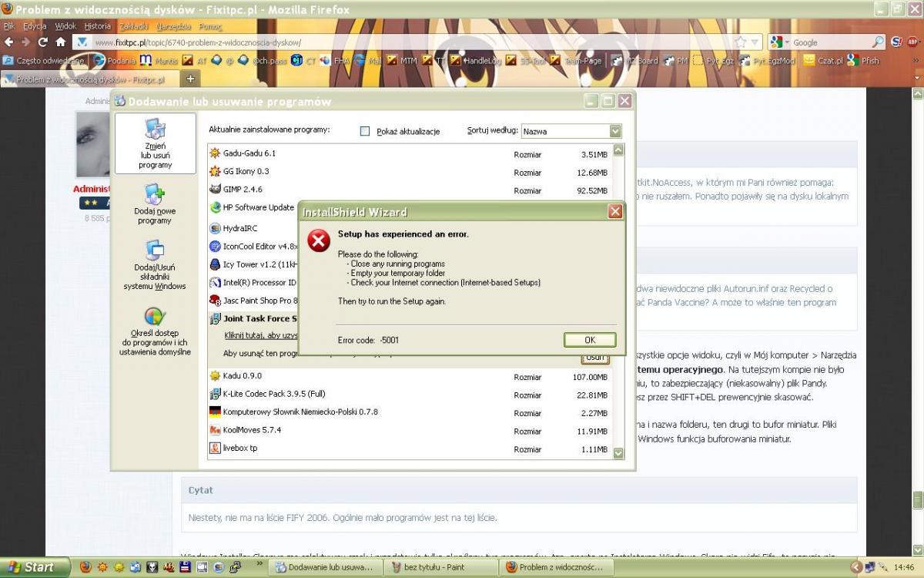
Task: Open the Historia menu in Firefox
Action: (98, 26)
